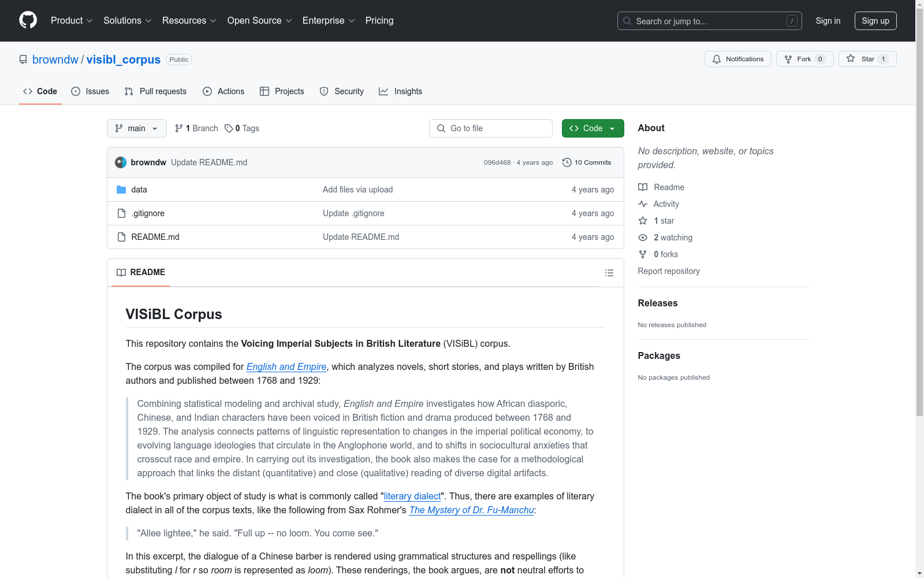The image size is (924, 578).
Task: Click browndw avatar in commit row
Action: coord(121,162)
